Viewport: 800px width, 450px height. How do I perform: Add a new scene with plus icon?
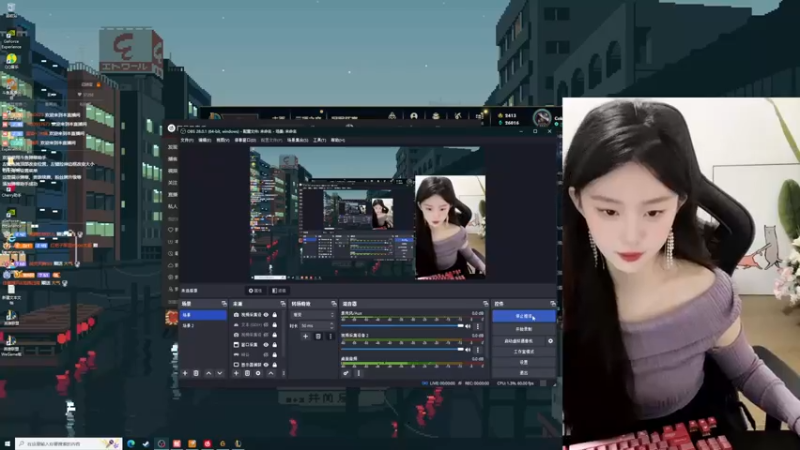[185, 373]
